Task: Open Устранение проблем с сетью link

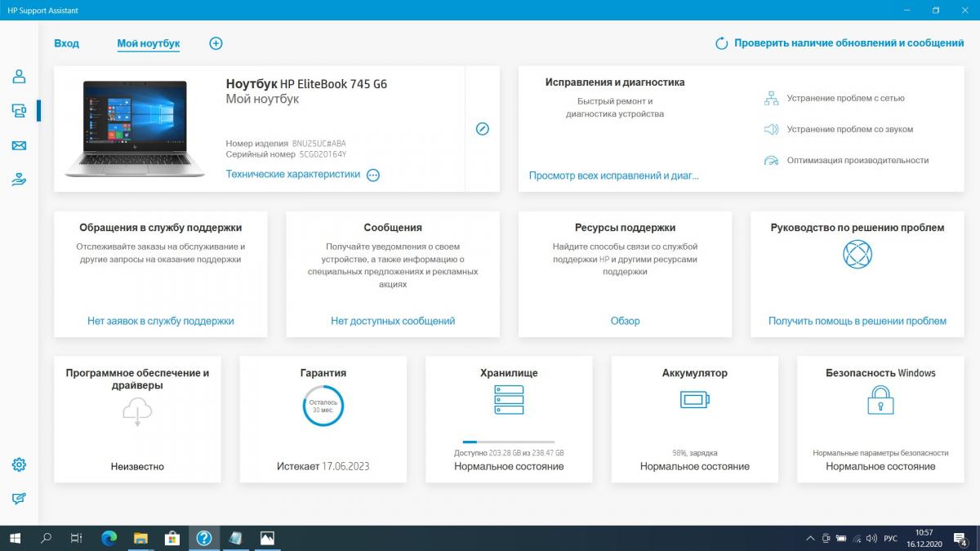Action: (x=845, y=98)
